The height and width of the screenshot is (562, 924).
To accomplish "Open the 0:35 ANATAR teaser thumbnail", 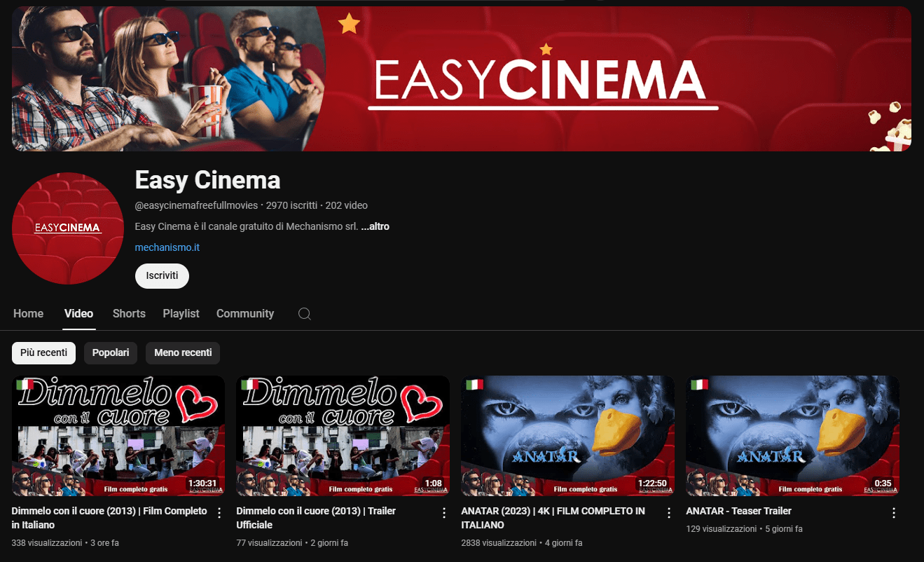I will point(793,436).
